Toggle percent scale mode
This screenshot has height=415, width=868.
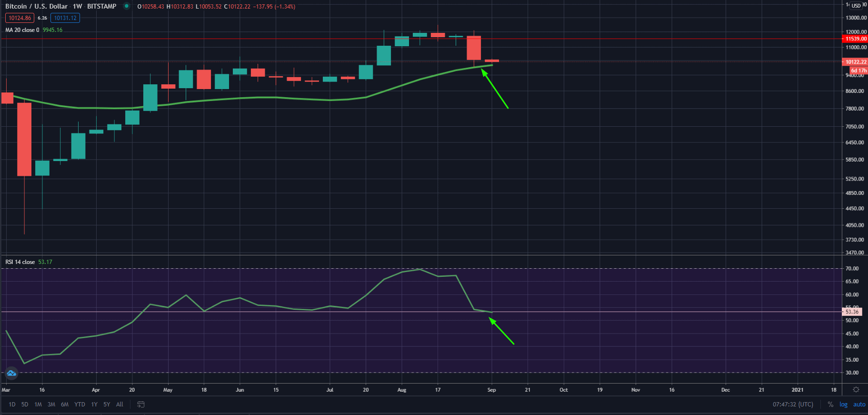tap(830, 405)
